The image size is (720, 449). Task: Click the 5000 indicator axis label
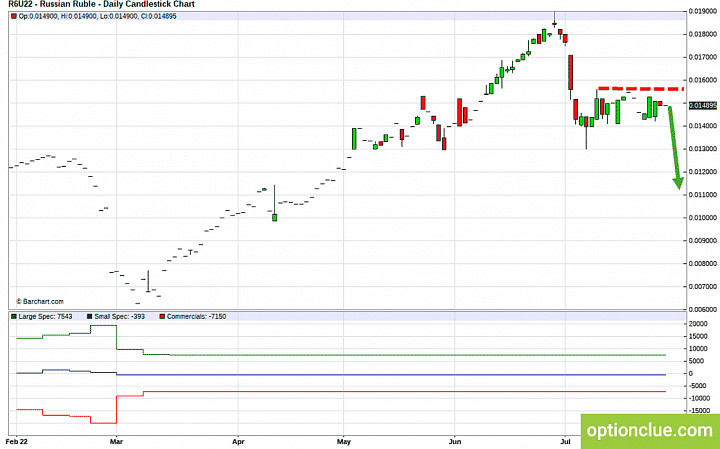pyautogui.click(x=698, y=361)
